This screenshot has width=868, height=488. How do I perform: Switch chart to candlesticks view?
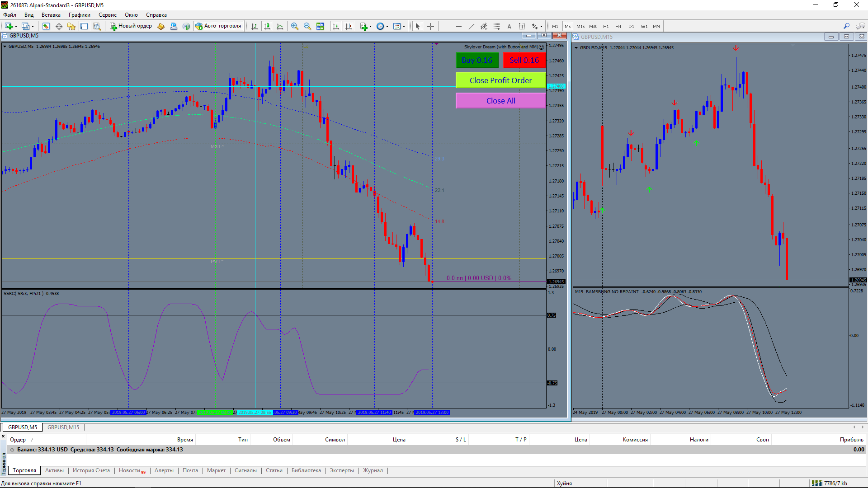click(x=267, y=26)
